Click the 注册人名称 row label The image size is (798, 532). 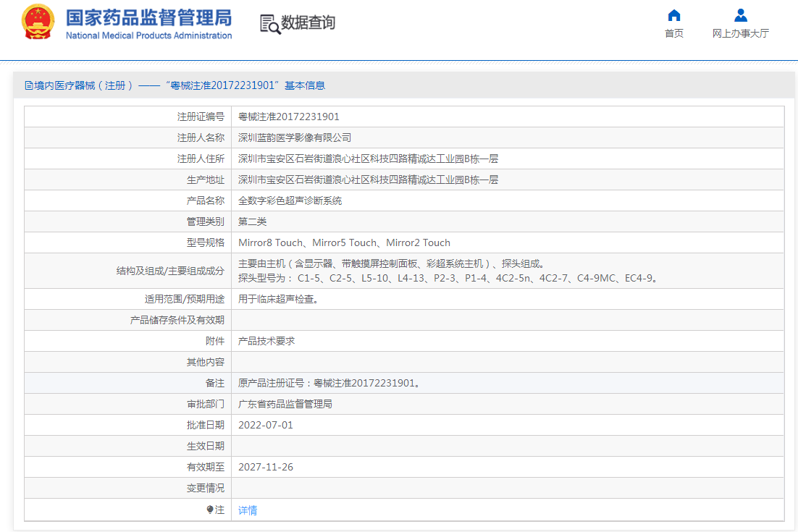tap(201, 138)
